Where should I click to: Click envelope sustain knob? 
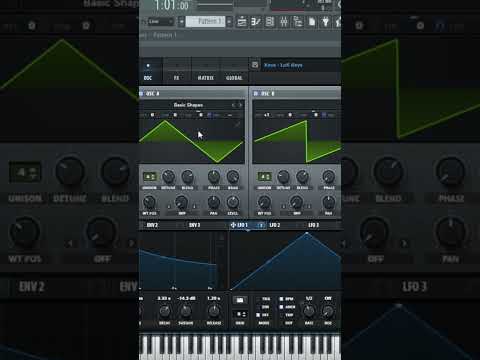tap(186, 311)
